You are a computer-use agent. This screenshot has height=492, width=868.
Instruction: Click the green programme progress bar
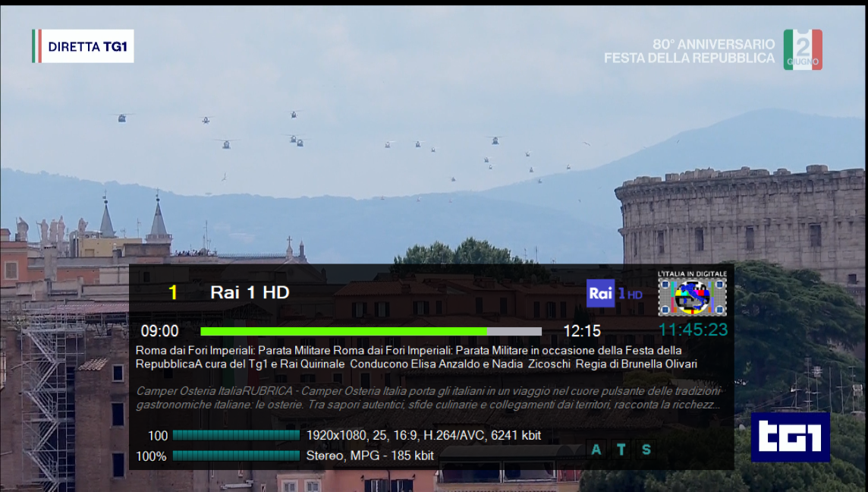(371, 331)
